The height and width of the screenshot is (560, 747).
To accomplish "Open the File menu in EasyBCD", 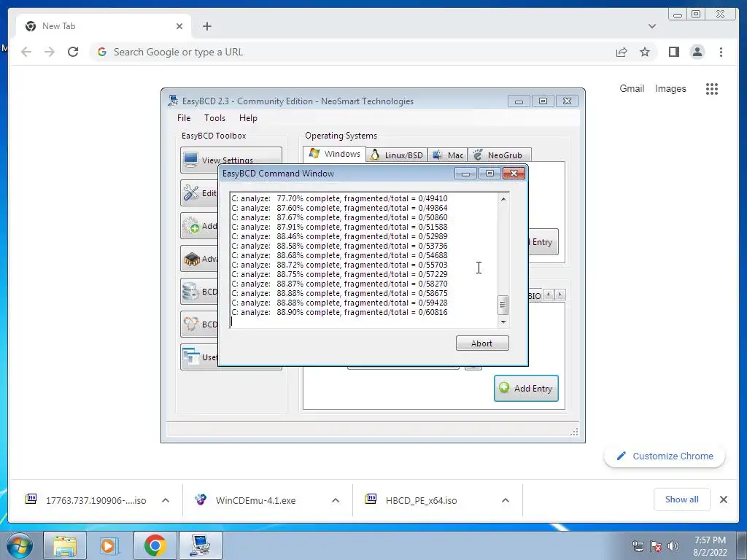I will [x=183, y=118].
